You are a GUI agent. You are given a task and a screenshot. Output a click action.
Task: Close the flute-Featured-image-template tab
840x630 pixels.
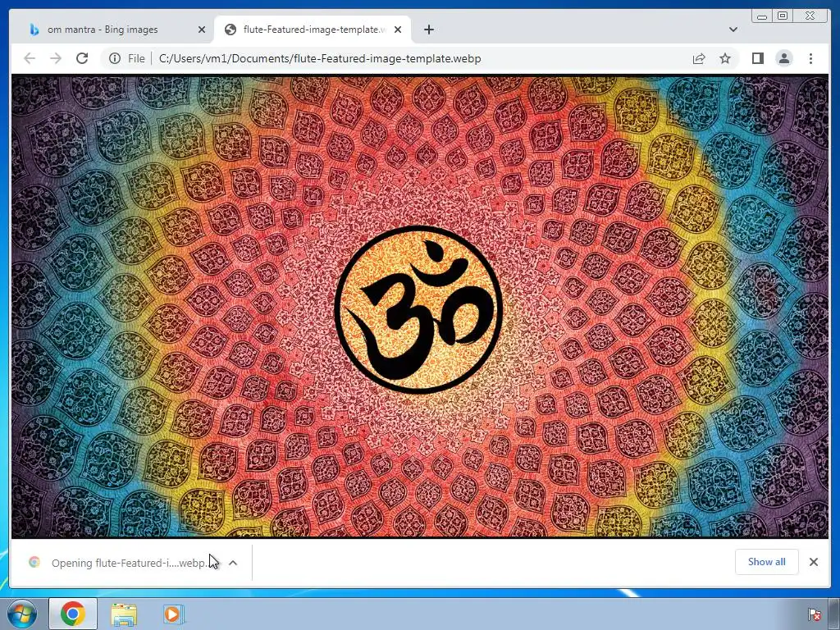[398, 30]
